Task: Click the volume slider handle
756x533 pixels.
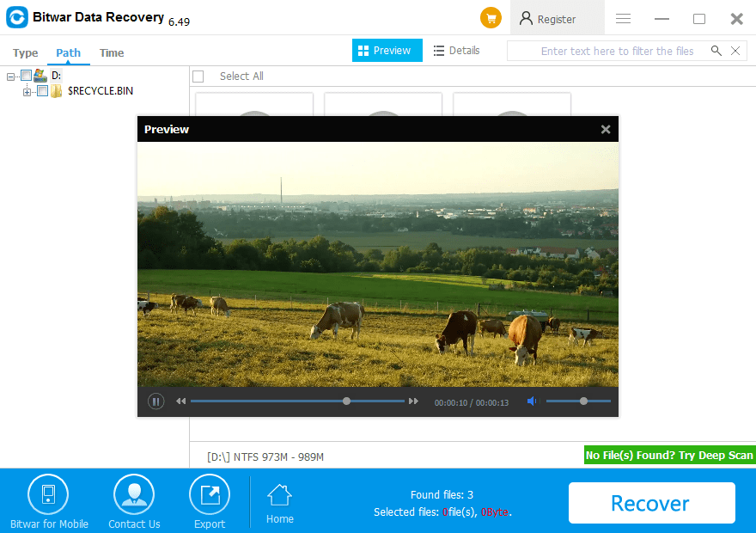Action: [x=583, y=401]
